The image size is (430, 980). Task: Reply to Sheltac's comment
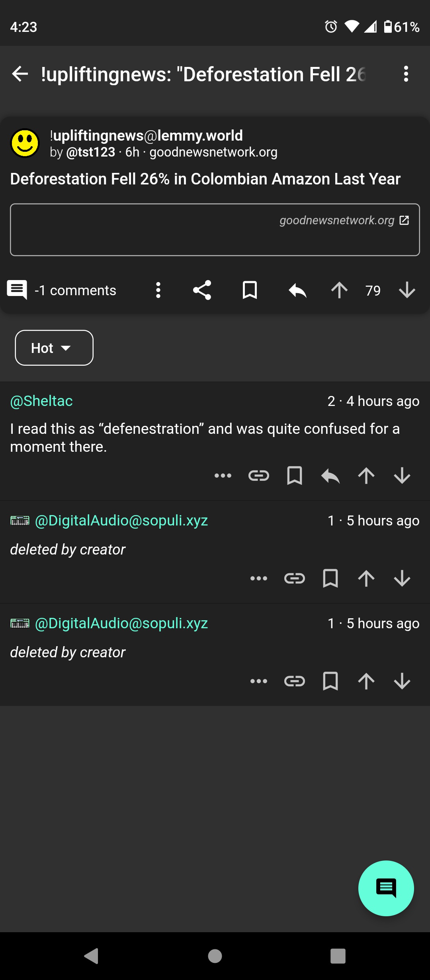click(330, 476)
